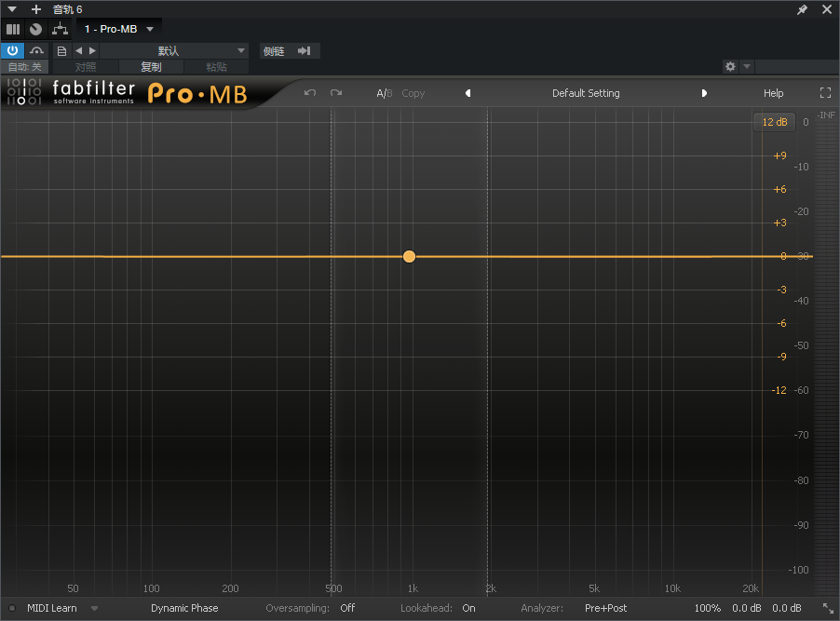
Task: Open the Dynamic Phase processing mode menu
Action: 184,608
